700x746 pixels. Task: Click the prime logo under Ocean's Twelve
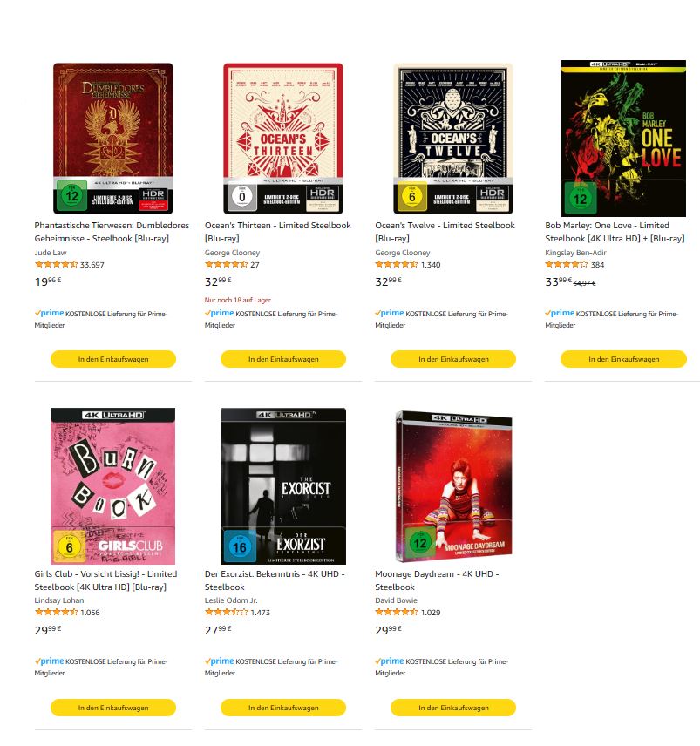click(390, 313)
